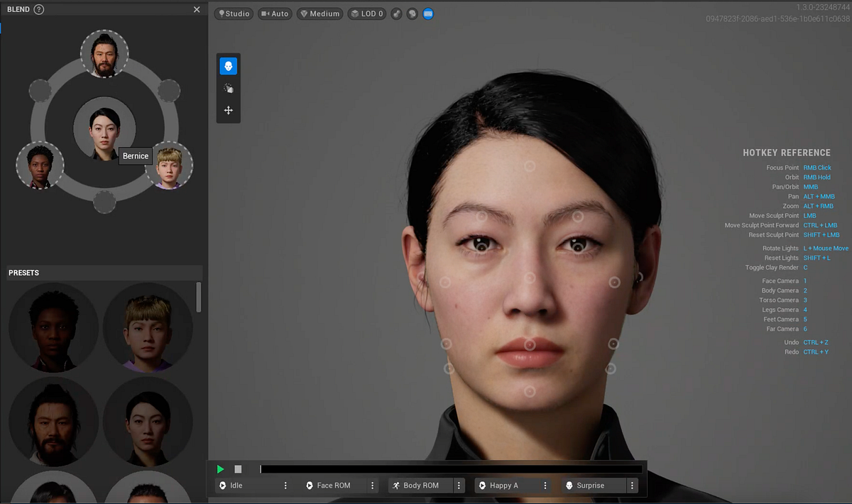Image resolution: width=852 pixels, height=504 pixels.
Task: Toggle Auto camera mode
Action: point(275,13)
